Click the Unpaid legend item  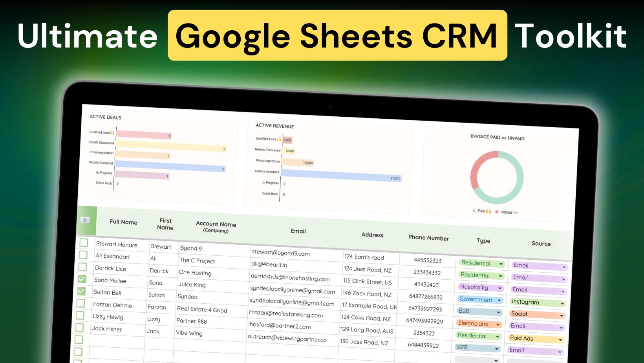(507, 212)
